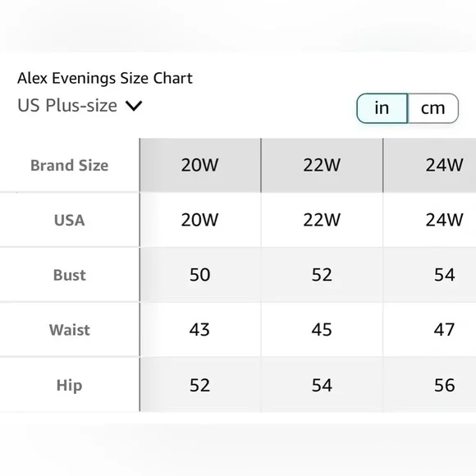This screenshot has height=476, width=476.
Task: Click the Hip row label
Action: (x=70, y=386)
